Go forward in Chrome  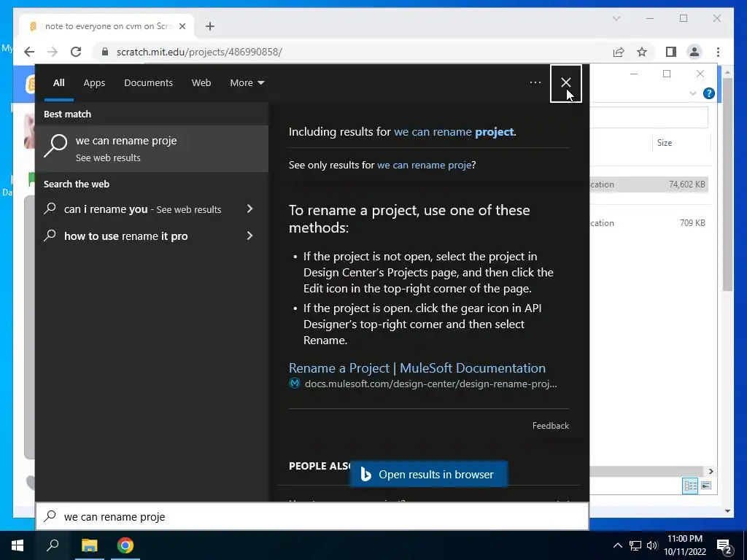pyautogui.click(x=53, y=52)
